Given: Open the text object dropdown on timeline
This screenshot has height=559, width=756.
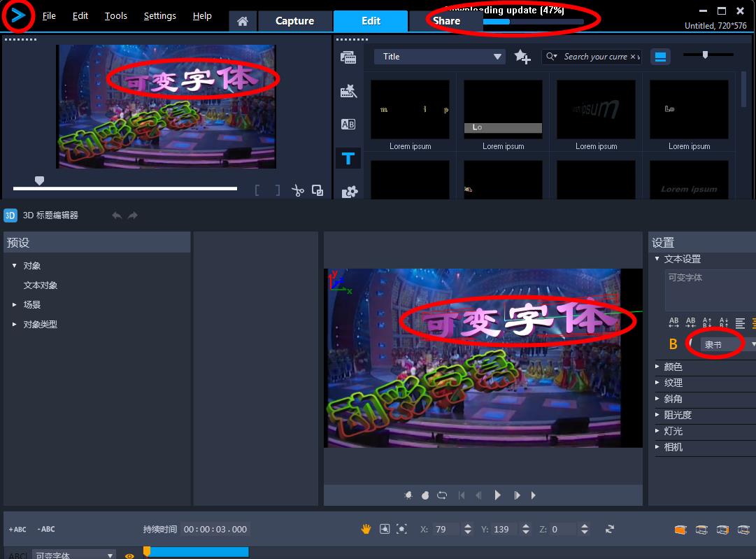Looking at the screenshot, I should (x=73, y=555).
